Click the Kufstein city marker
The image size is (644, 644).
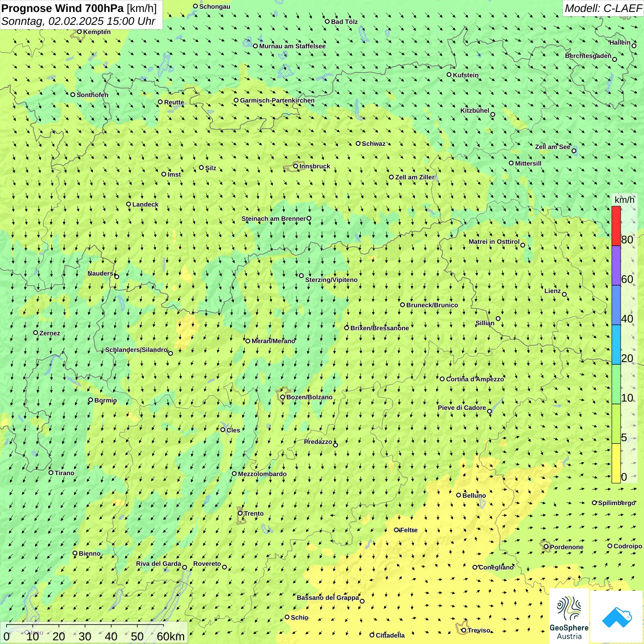point(449,75)
